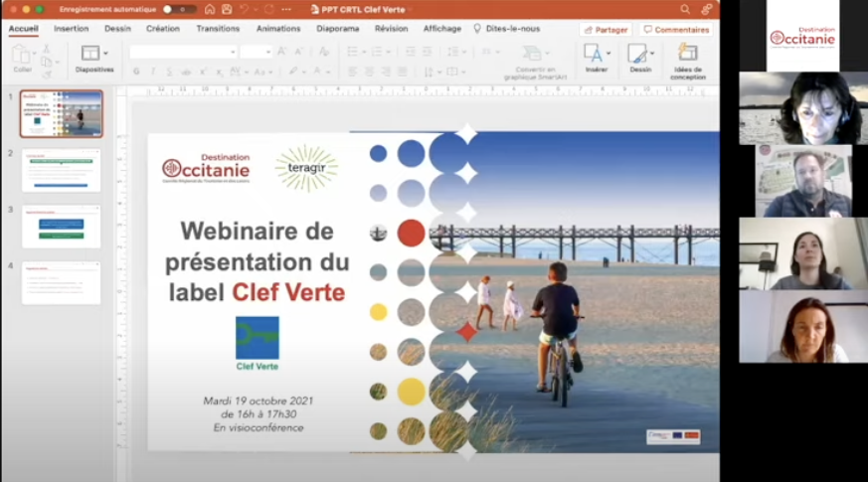Toggle bold G formatting

136,72
